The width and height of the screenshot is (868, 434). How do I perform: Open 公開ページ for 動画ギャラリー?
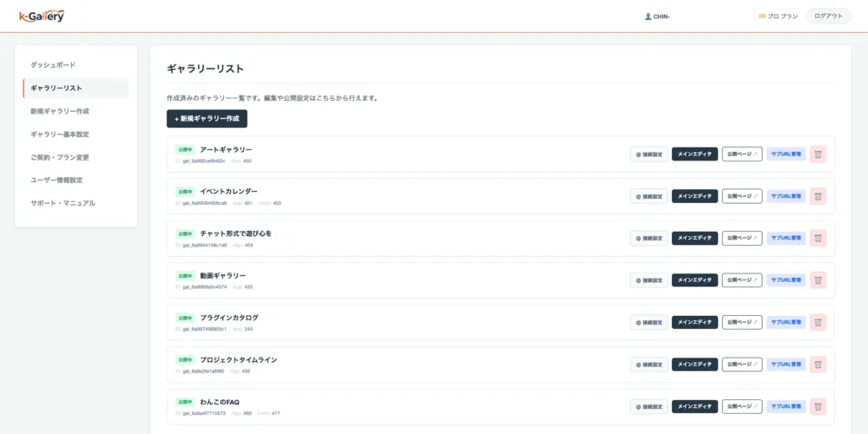click(x=742, y=280)
